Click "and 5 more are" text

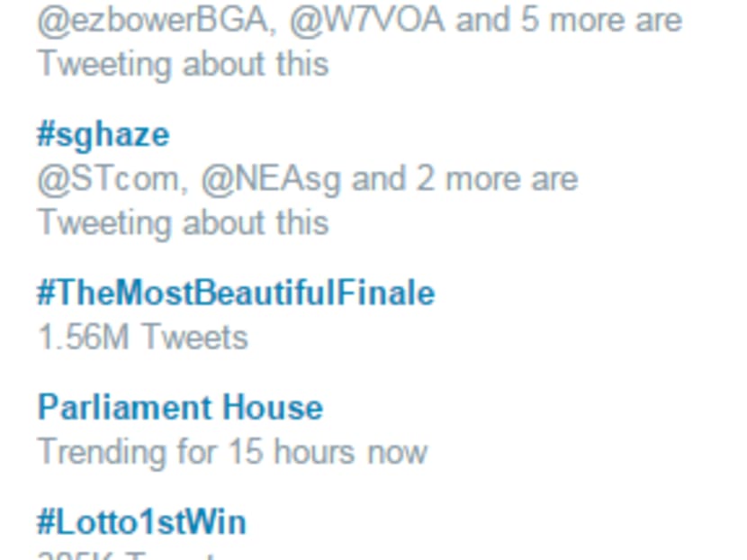point(569,20)
